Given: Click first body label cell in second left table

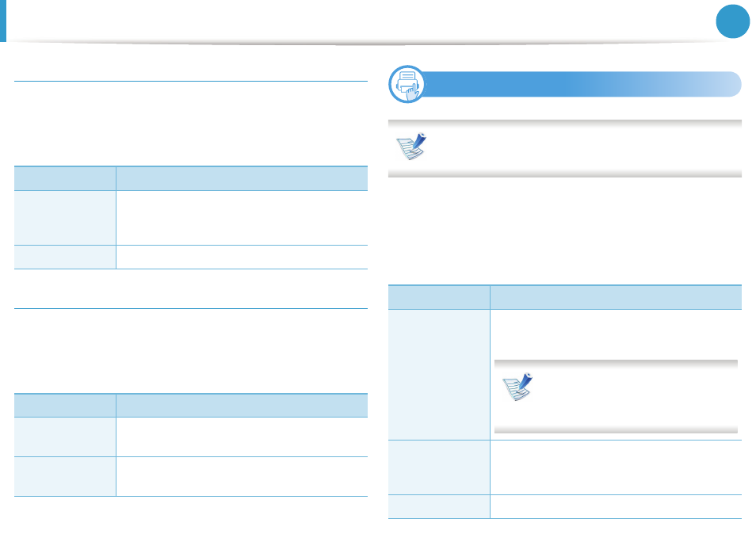Looking at the screenshot, I should [x=65, y=437].
